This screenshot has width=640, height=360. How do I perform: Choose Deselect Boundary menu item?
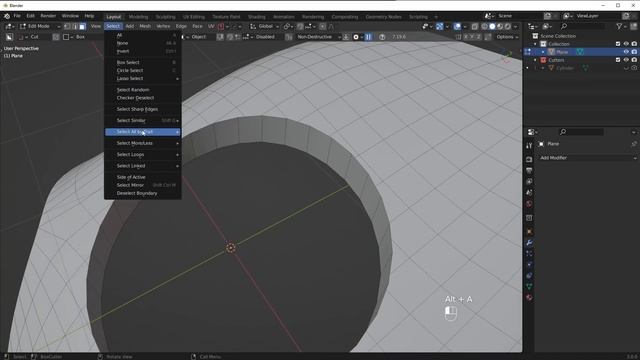(x=142, y=193)
